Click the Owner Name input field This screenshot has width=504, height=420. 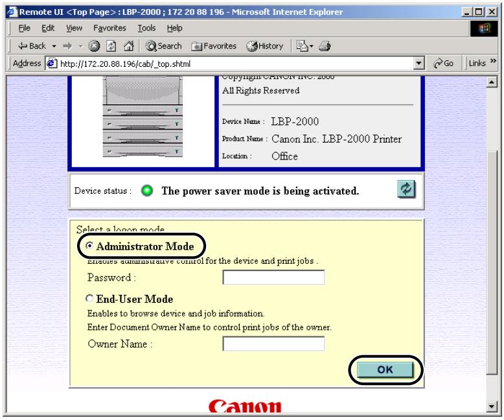(x=273, y=344)
